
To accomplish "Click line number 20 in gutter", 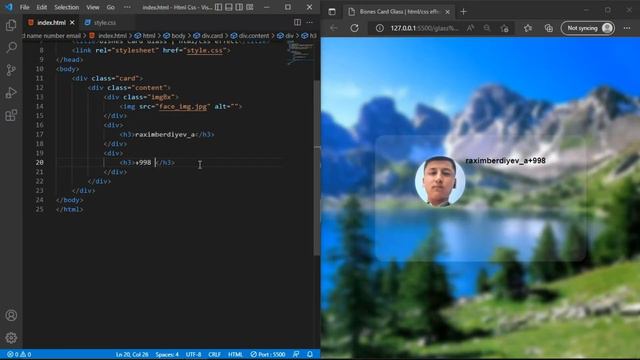I will (39, 162).
